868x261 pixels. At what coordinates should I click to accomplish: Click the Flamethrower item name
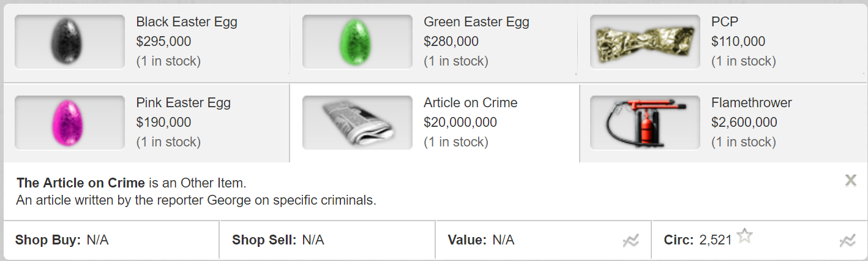coord(752,103)
